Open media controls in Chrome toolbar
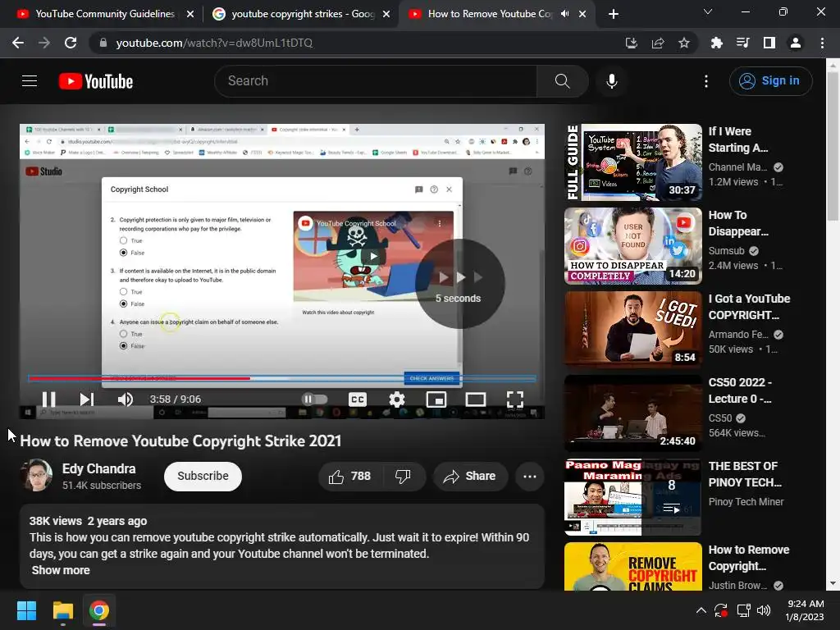The height and width of the screenshot is (630, 840). 742,43
